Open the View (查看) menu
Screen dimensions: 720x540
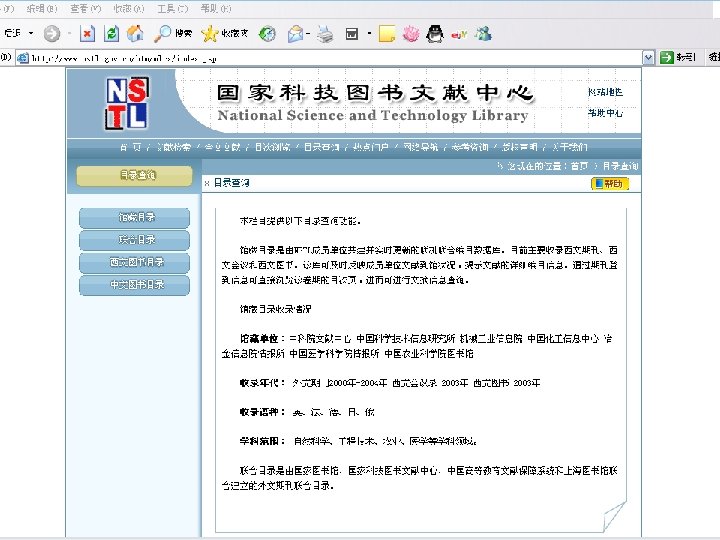(x=85, y=8)
